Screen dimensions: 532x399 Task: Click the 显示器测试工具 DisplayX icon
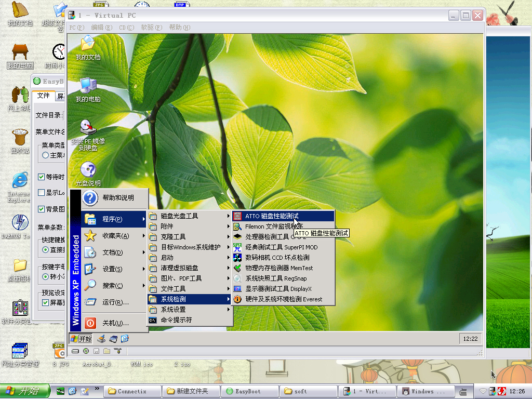click(237, 289)
